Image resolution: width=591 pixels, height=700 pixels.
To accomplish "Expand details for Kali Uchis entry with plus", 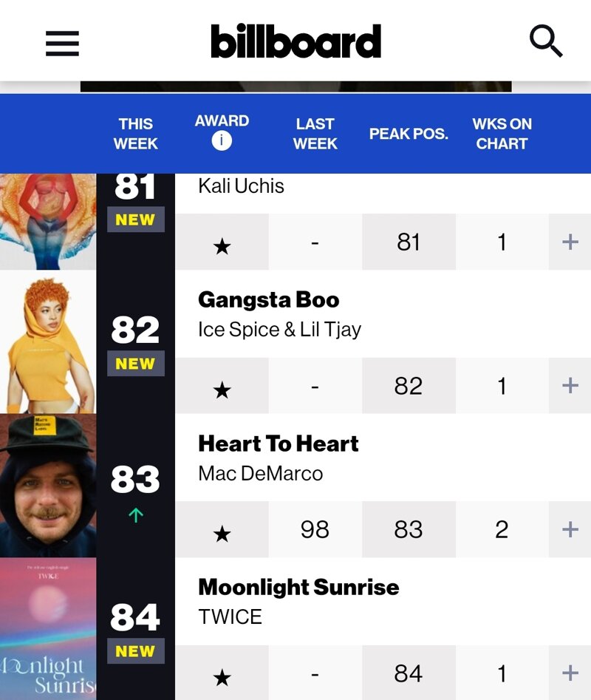I will click(570, 242).
